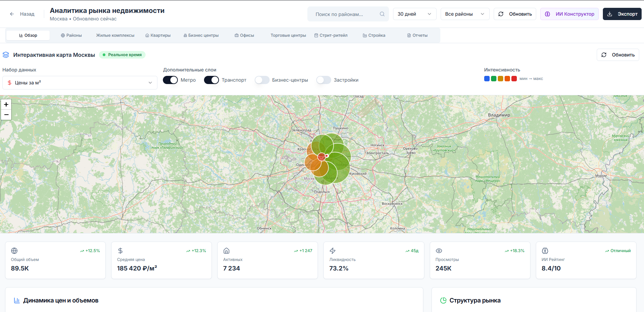Click the layers icon beside Интерактивная карта Москвы
644x312 pixels.
click(6, 55)
